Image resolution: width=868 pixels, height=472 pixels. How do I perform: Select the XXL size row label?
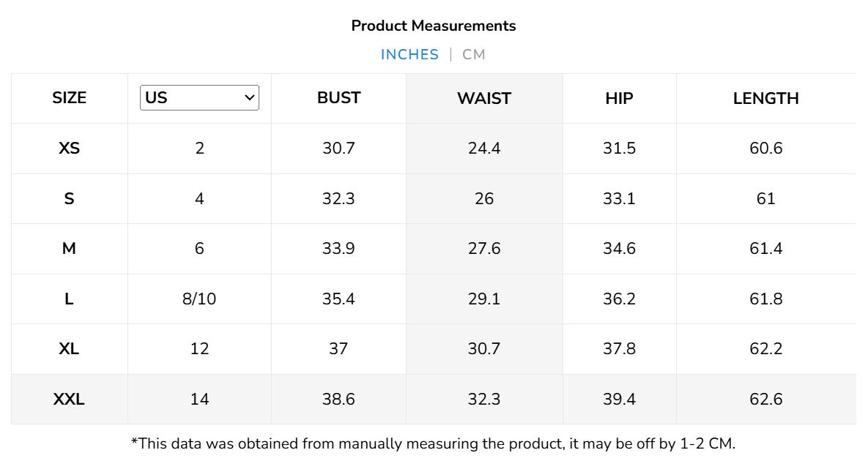69,400
